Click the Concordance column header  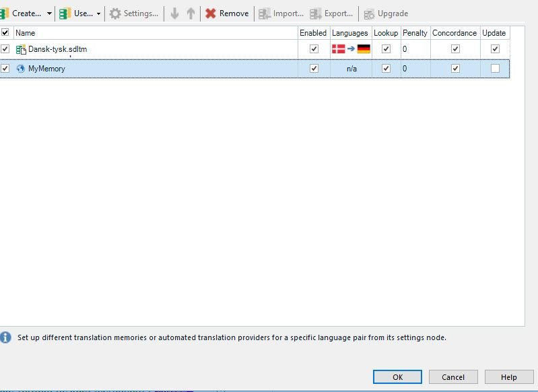(455, 33)
